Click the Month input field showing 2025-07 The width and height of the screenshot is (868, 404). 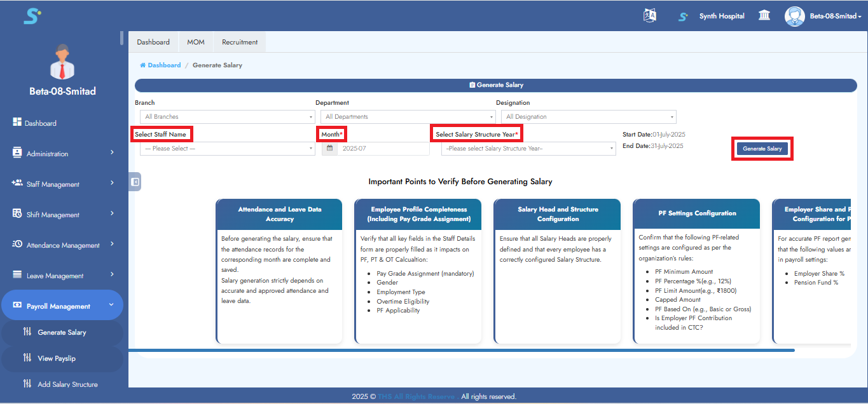pos(383,149)
